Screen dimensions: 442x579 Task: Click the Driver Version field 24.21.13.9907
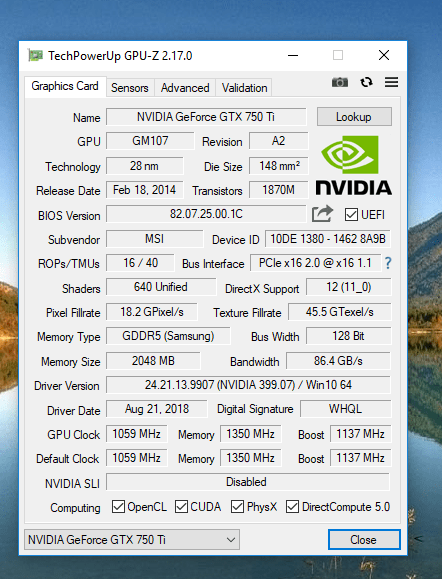[x=248, y=385]
